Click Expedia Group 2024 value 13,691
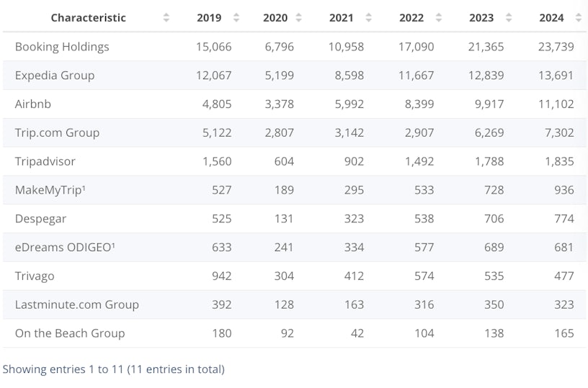This screenshot has width=588, height=388. [x=556, y=76]
